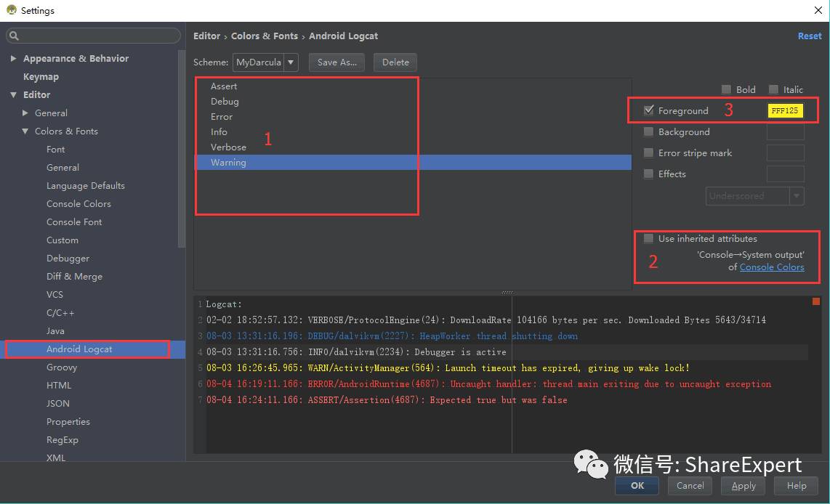Select Info in the logcat list

click(219, 131)
